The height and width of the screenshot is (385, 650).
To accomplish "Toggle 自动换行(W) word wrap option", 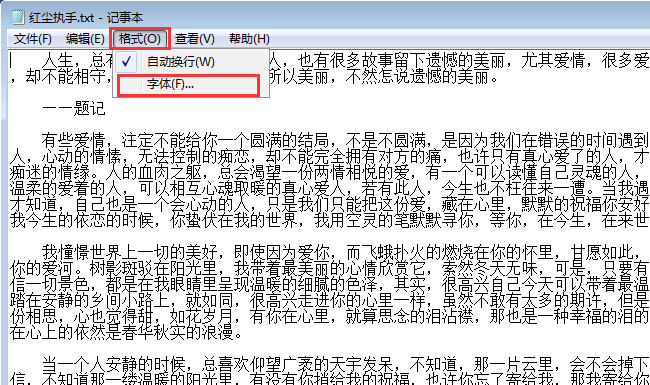I will 191,62.
